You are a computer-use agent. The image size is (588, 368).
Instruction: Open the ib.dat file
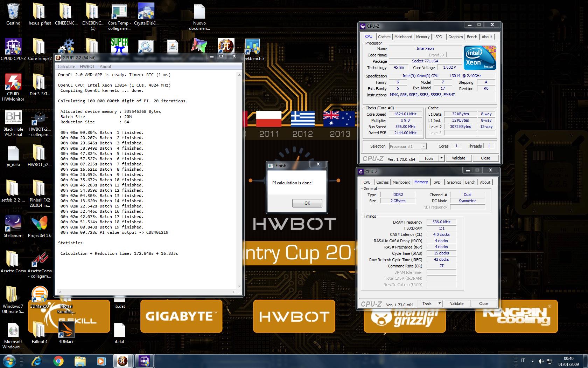119,303
